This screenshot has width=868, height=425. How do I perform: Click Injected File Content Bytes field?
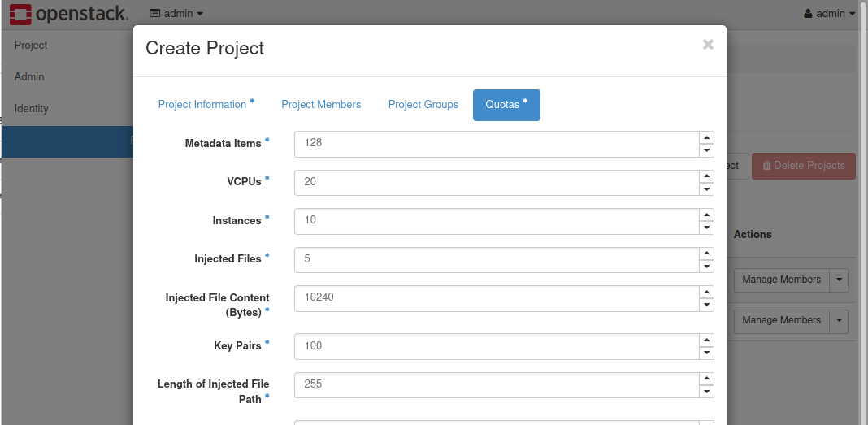click(497, 298)
